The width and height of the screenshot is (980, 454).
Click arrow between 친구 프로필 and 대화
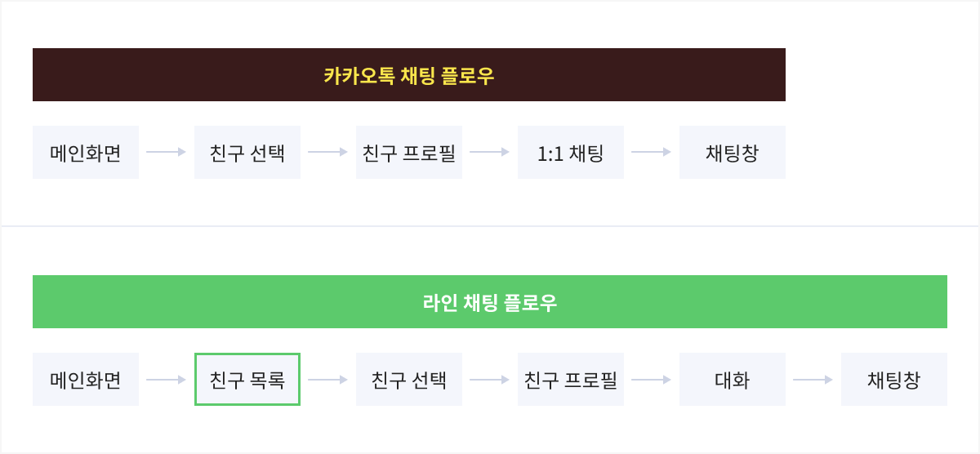[x=652, y=380]
